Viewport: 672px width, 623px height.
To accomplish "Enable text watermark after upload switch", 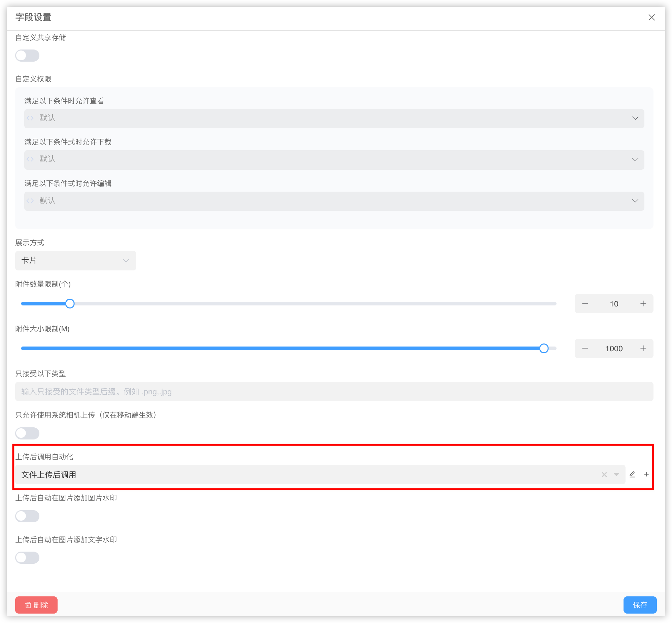I will 27,558.
